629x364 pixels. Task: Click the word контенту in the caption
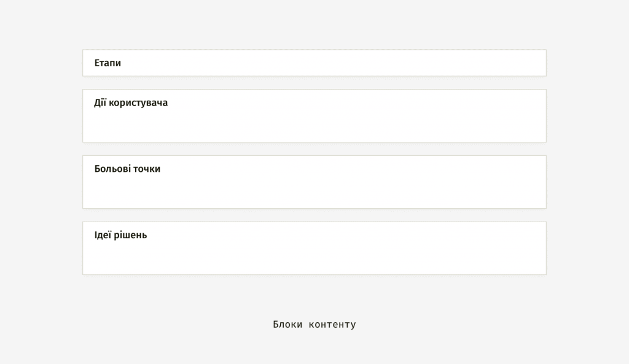tap(332, 325)
